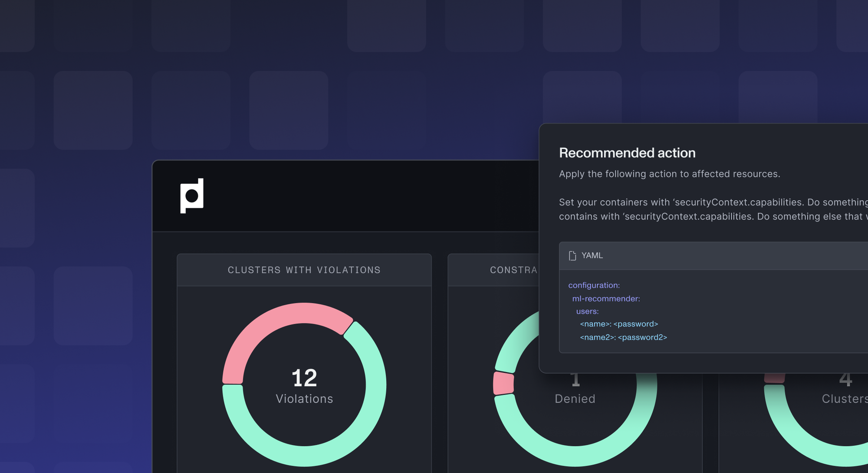Image resolution: width=868 pixels, height=473 pixels.
Task: Toggle the users entry in the YAML
Action: [587, 311]
